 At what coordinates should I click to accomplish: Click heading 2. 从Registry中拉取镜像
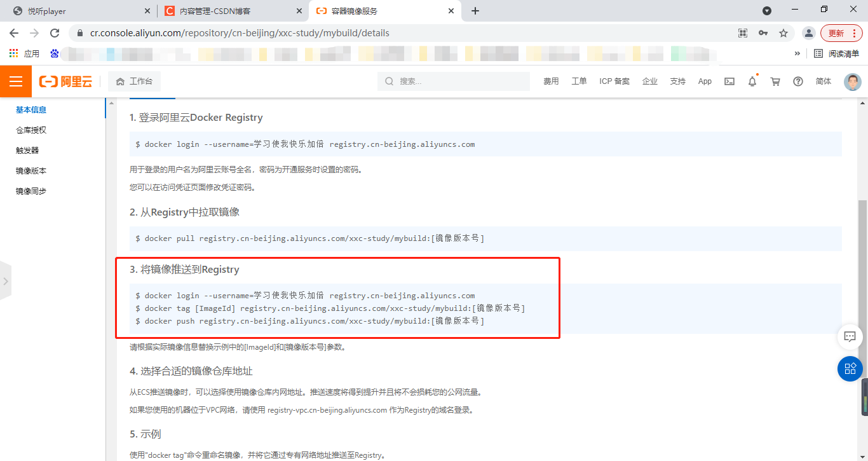tap(184, 212)
